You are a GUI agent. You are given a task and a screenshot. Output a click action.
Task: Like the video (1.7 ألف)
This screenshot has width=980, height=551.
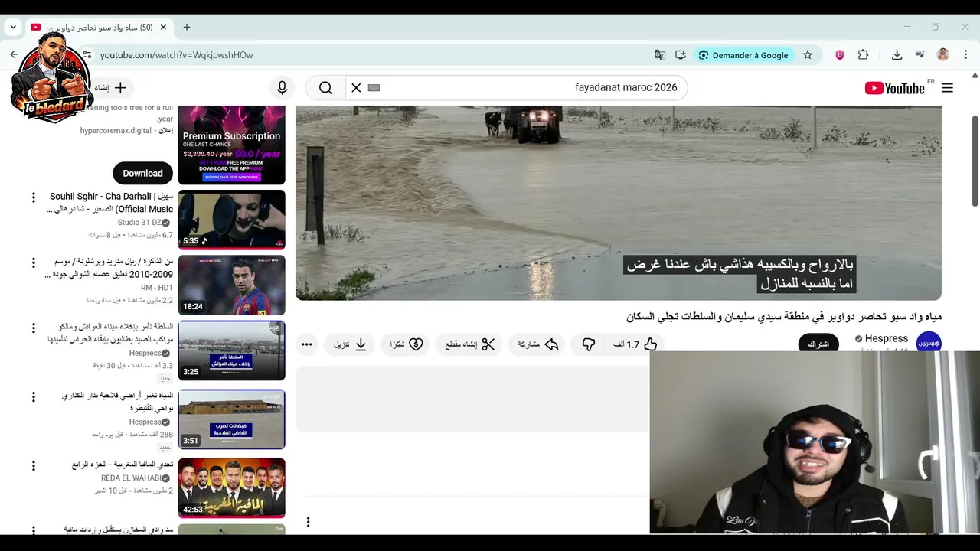pos(635,344)
